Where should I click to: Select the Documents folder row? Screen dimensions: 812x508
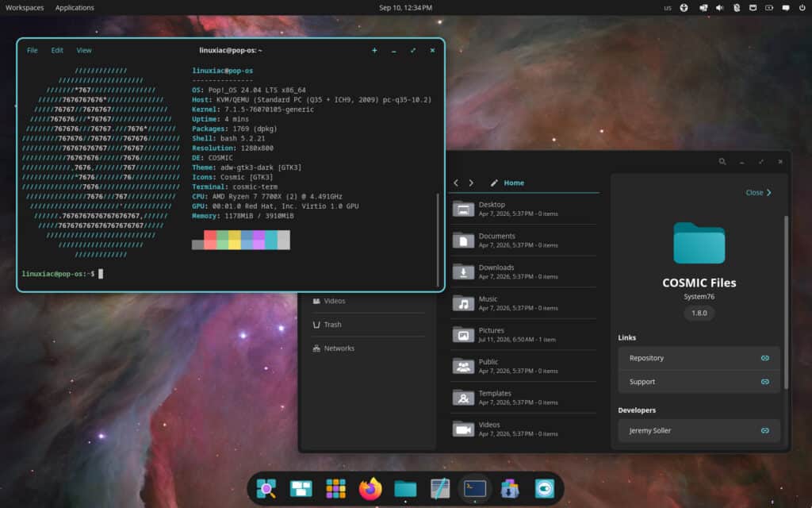524,241
